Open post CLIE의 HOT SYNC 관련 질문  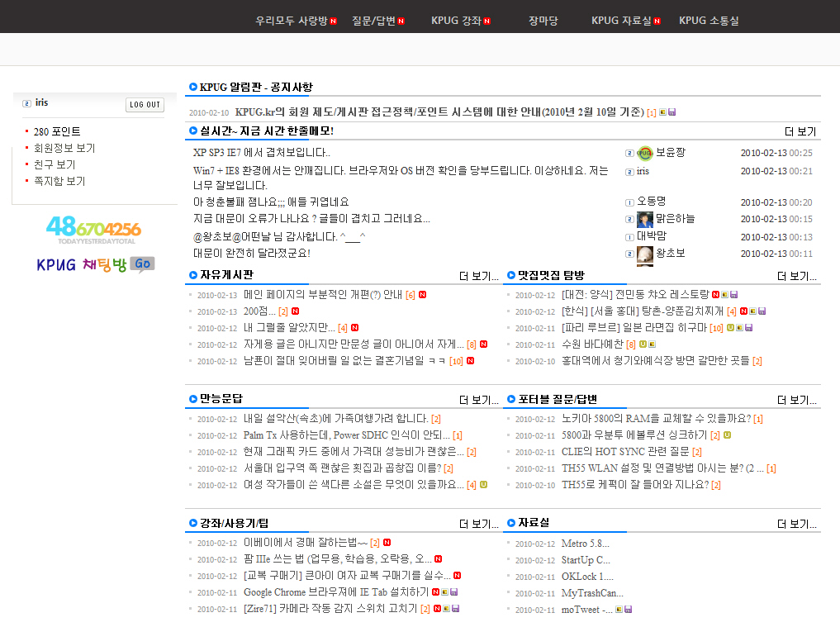coord(625,452)
